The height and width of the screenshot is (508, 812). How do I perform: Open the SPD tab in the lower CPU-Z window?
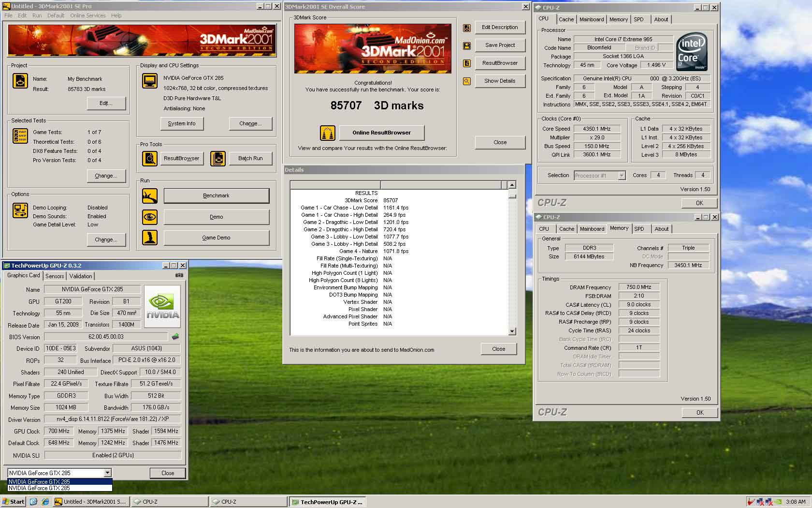[x=639, y=229]
